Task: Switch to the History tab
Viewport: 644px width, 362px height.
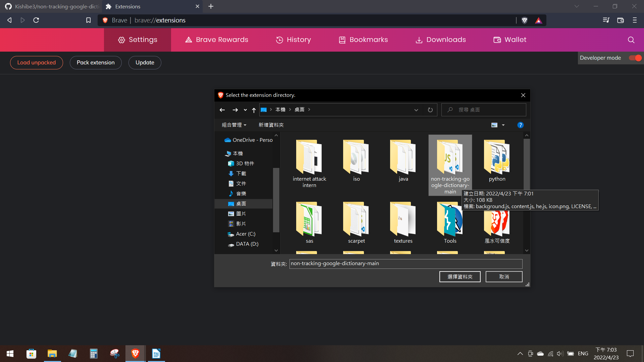Action: click(293, 40)
